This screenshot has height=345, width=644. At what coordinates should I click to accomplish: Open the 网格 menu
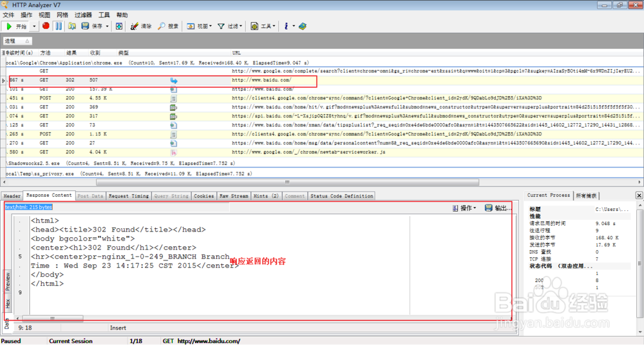point(62,15)
